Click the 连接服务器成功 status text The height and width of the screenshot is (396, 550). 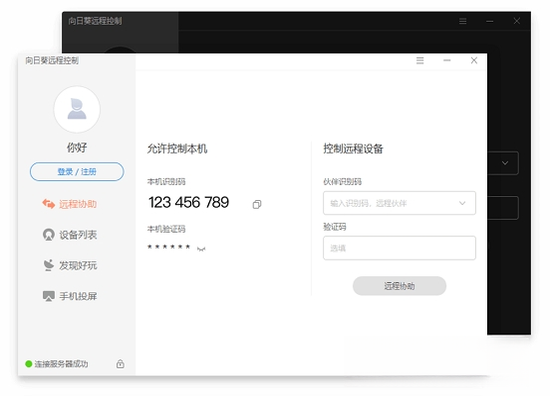[x=61, y=364]
